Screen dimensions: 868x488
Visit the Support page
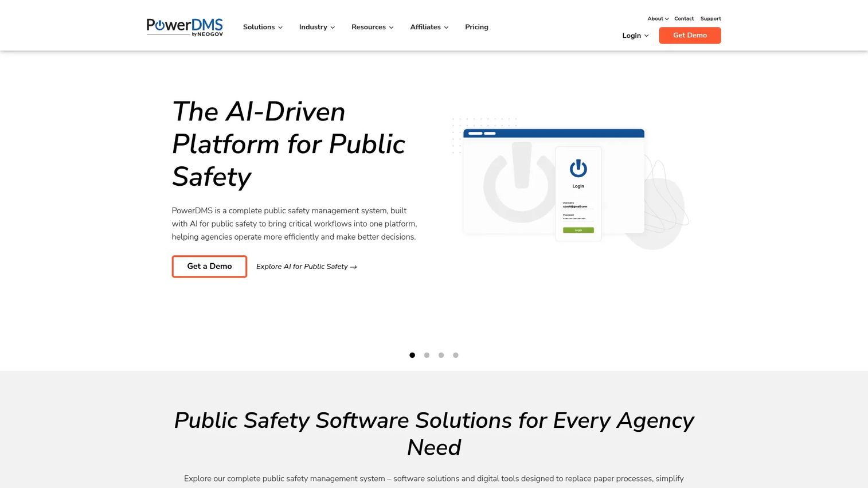pyautogui.click(x=710, y=18)
